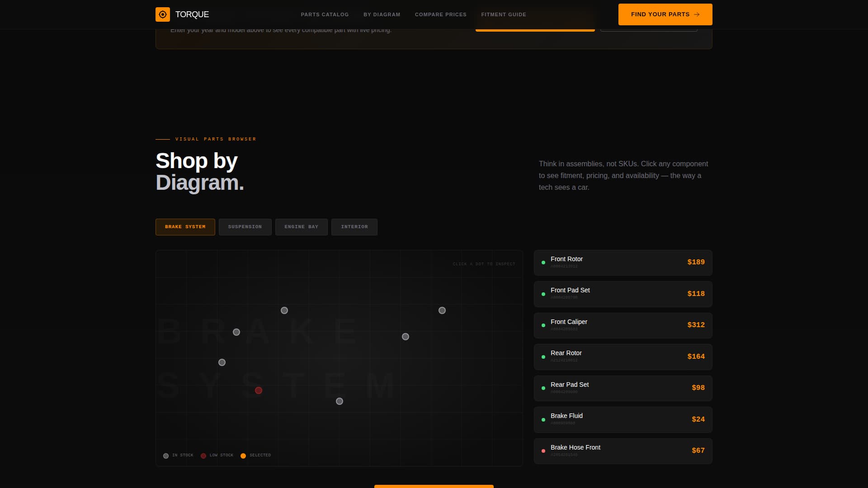
Task: Open the Parts Catalog menu
Action: [325, 14]
